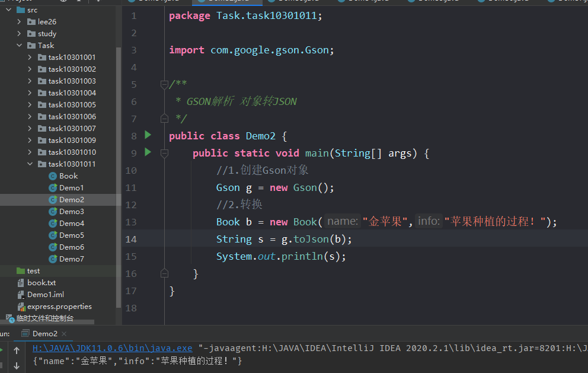The height and width of the screenshot is (373, 588).
Task: Open Demo3 in the project tree
Action: [x=71, y=212]
